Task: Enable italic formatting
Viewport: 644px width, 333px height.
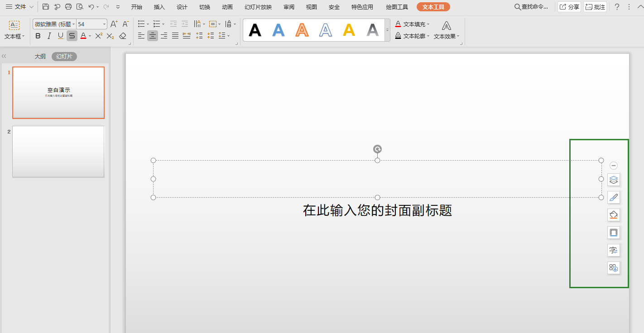Action: [x=49, y=36]
